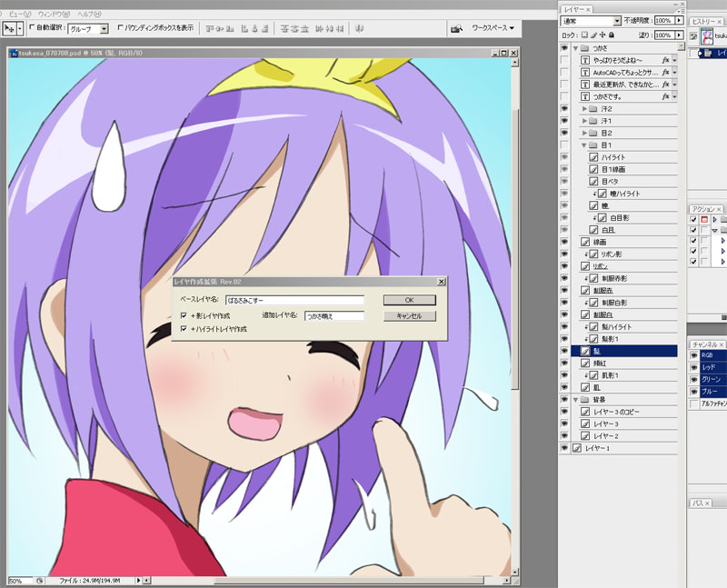
Task: Expand the 汗1 layer group
Action: click(x=584, y=121)
